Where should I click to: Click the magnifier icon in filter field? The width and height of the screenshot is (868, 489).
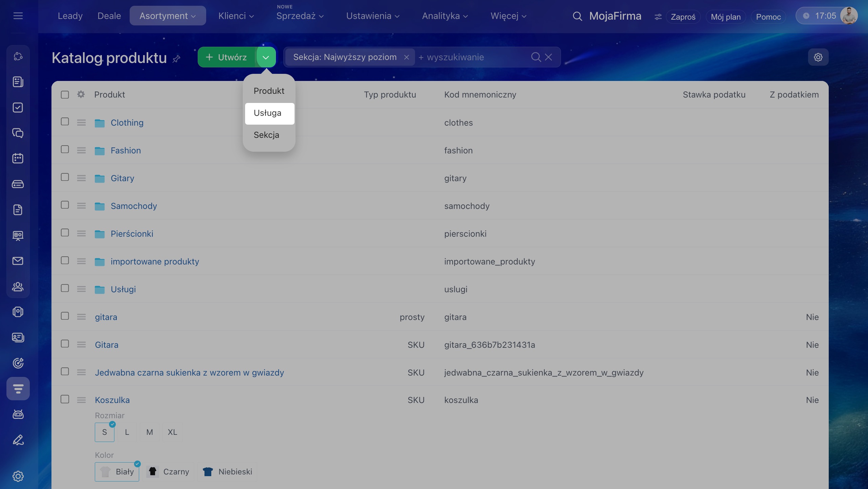point(536,57)
